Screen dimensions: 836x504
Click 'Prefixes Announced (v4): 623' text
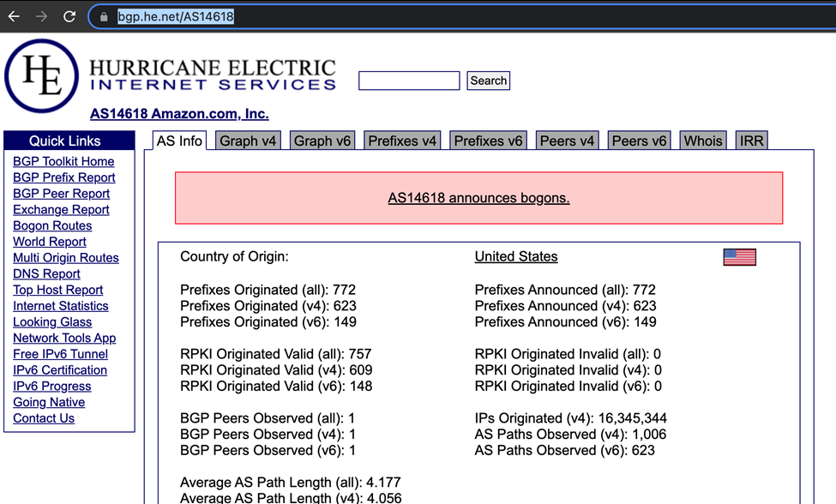coord(566,306)
